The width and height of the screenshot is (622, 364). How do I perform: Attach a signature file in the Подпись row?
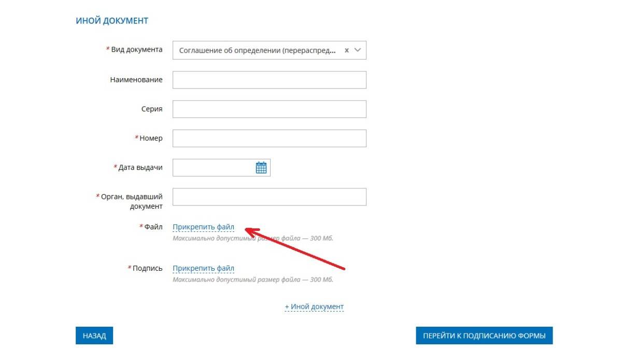(203, 268)
